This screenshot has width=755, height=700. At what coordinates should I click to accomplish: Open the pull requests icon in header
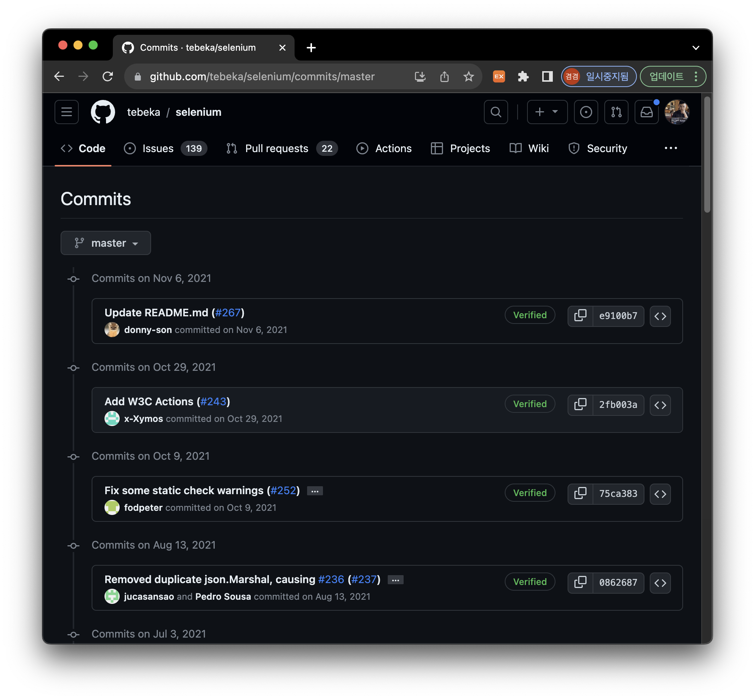(616, 112)
